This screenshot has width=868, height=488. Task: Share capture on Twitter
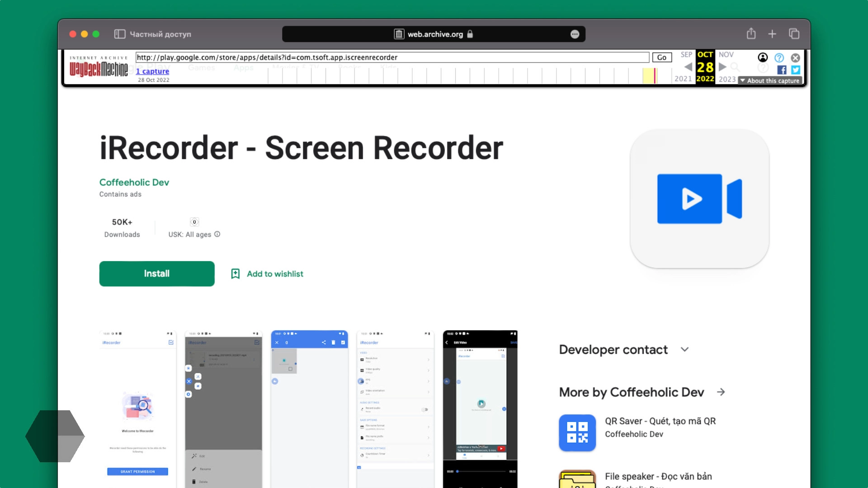[x=796, y=70]
